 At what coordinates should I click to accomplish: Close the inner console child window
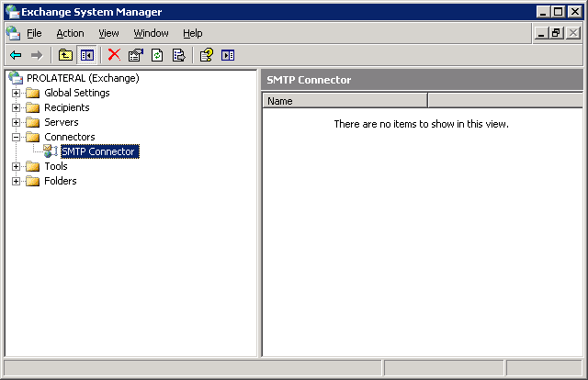pyautogui.click(x=573, y=33)
